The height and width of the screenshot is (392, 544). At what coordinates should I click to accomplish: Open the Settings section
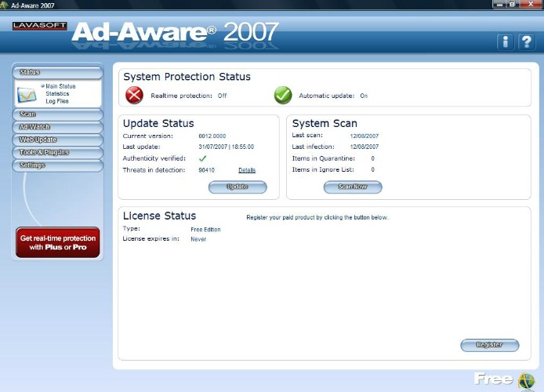point(57,165)
